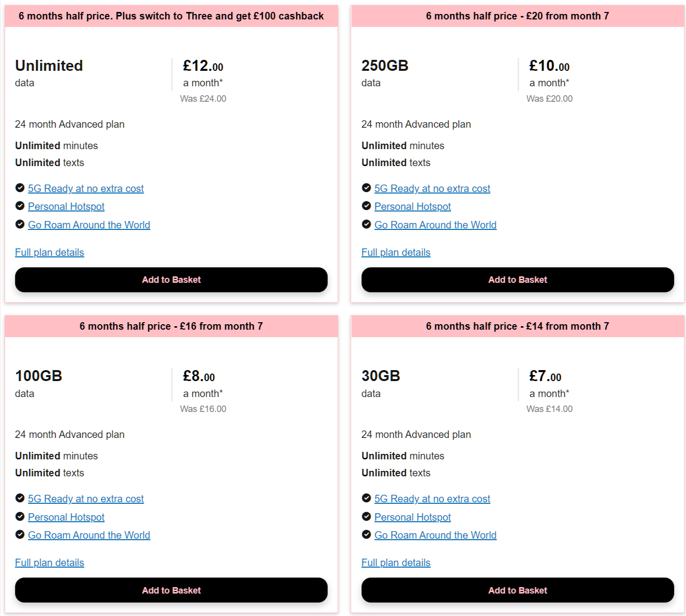This screenshot has width=686, height=616.
Task: Click the checkmark icon beside 5G Ready in Unlimited plan
Action: (x=20, y=188)
